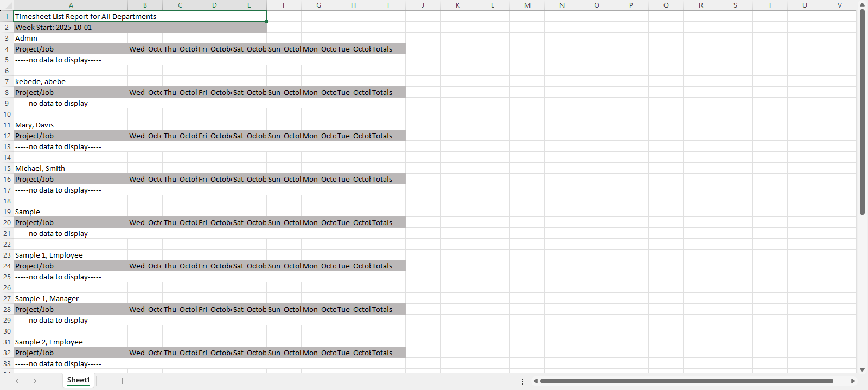Screen dimensions: 868x390
Task: Select the column V header
Action: coord(839,5)
